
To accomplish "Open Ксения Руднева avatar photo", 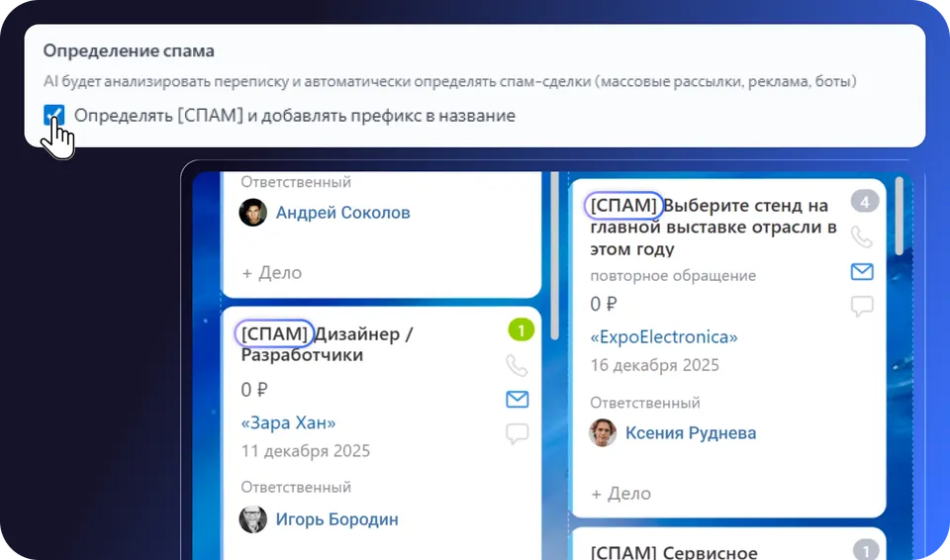I will point(603,432).
